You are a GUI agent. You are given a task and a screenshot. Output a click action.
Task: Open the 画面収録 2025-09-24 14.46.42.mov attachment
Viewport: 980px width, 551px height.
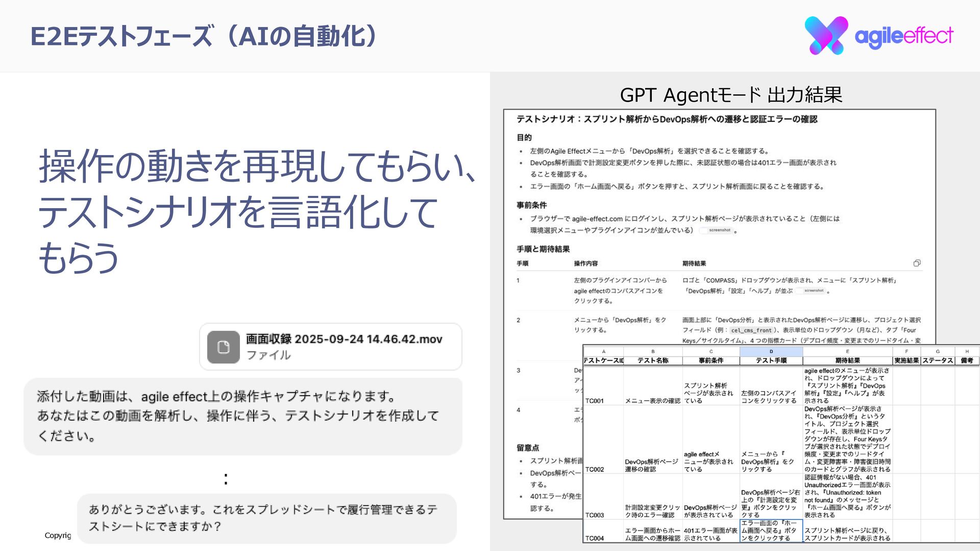coord(344,340)
